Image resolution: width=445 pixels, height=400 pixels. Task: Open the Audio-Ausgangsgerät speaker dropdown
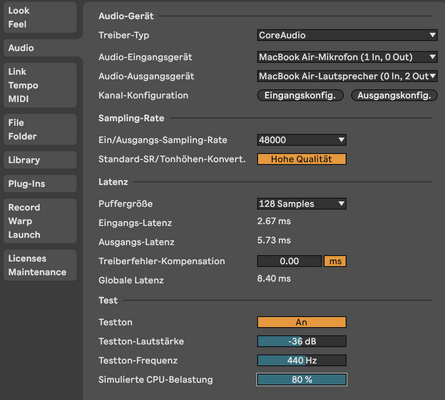pyautogui.click(x=347, y=76)
